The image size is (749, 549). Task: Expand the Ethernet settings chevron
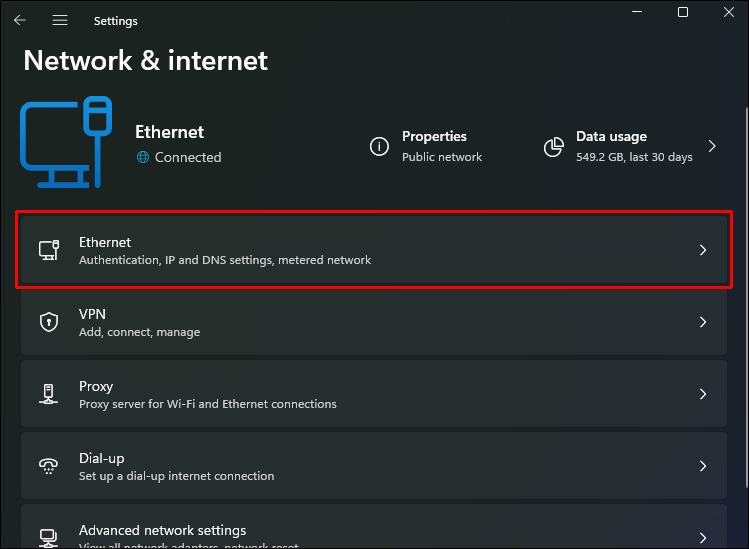point(703,250)
